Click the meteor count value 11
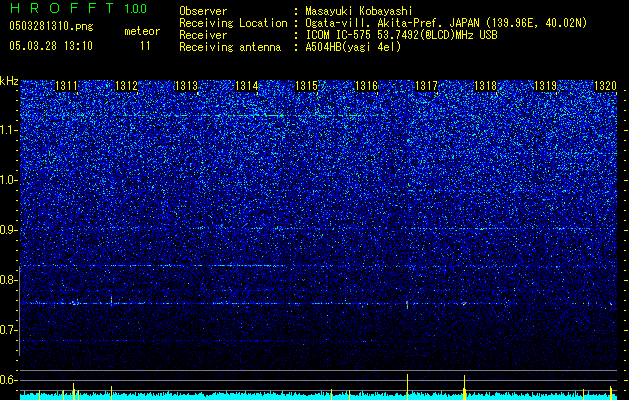 click(145, 46)
